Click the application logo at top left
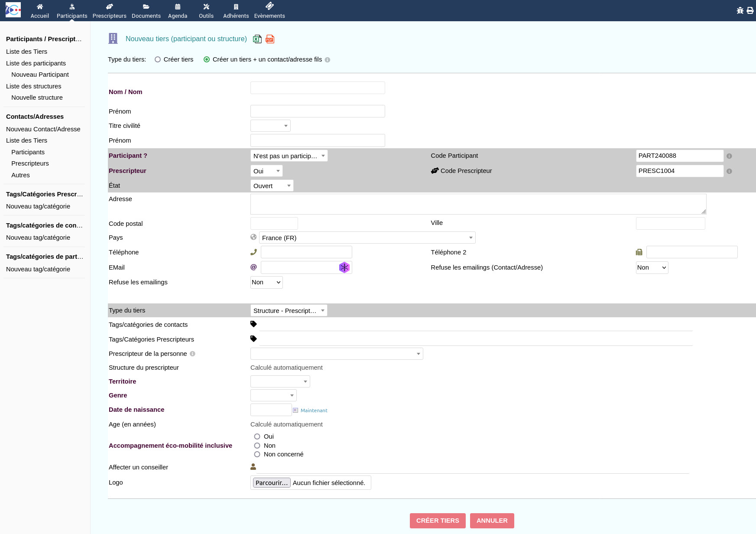 point(13,10)
